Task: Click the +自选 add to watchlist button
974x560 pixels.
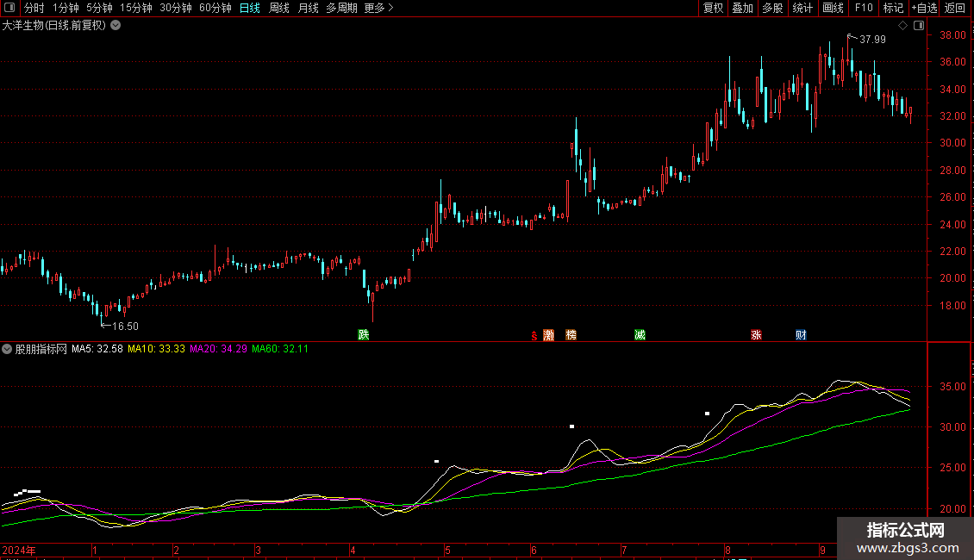Action: (924, 8)
